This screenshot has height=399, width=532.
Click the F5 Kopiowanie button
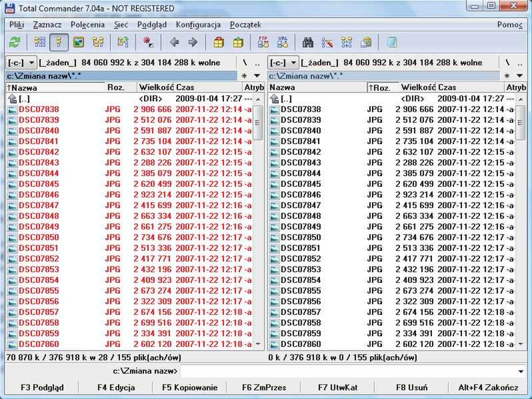click(x=189, y=388)
